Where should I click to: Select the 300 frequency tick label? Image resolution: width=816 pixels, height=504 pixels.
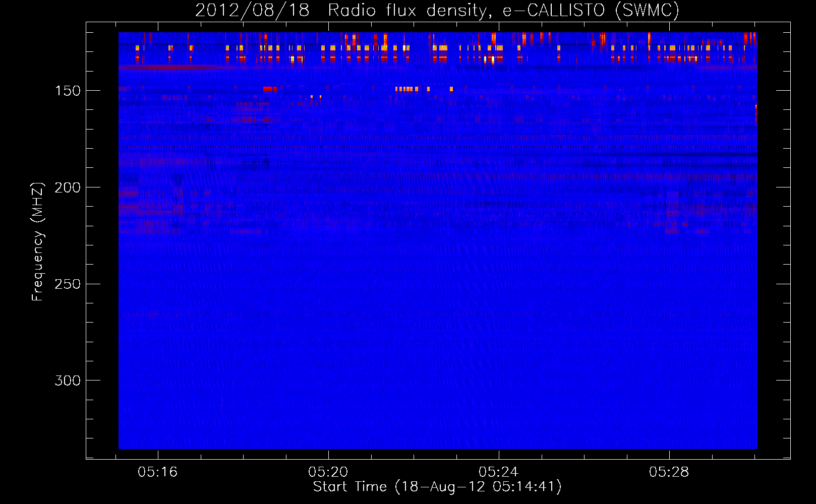point(68,381)
